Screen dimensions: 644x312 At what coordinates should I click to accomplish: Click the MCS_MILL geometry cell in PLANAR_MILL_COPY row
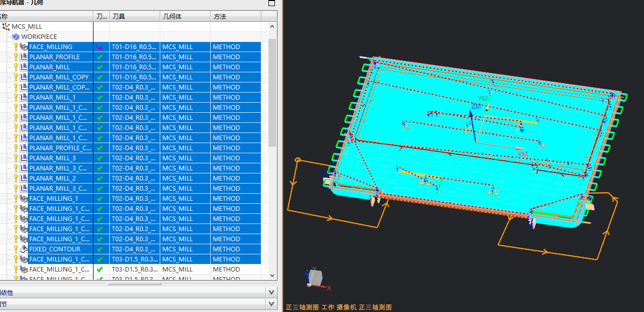[185, 77]
